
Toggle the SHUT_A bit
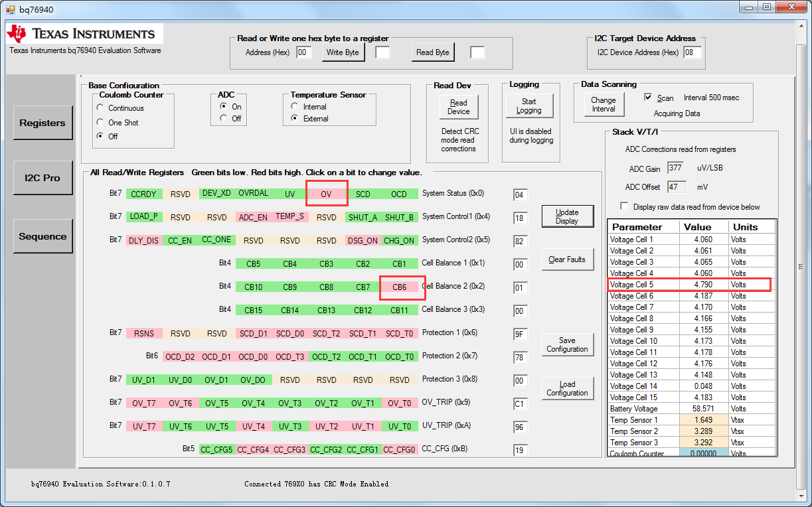click(363, 217)
